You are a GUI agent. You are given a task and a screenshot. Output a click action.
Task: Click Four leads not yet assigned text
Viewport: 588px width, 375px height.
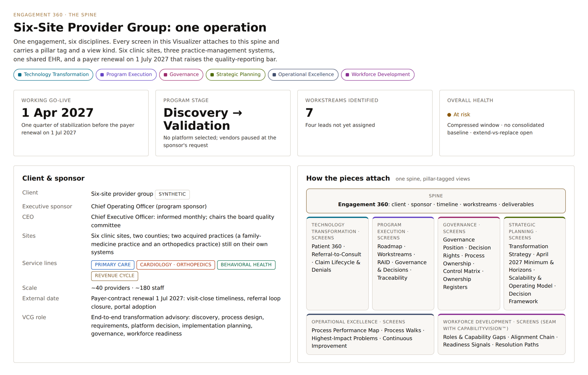click(340, 125)
